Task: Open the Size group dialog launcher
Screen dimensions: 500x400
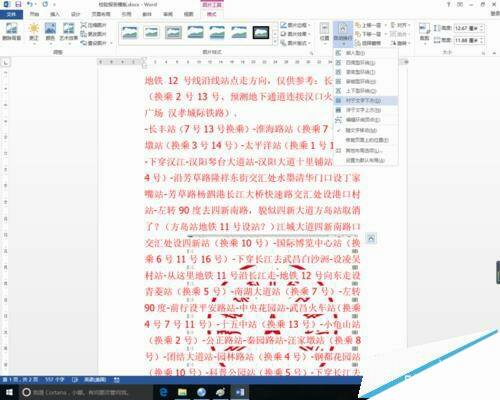Action: pos(483,53)
